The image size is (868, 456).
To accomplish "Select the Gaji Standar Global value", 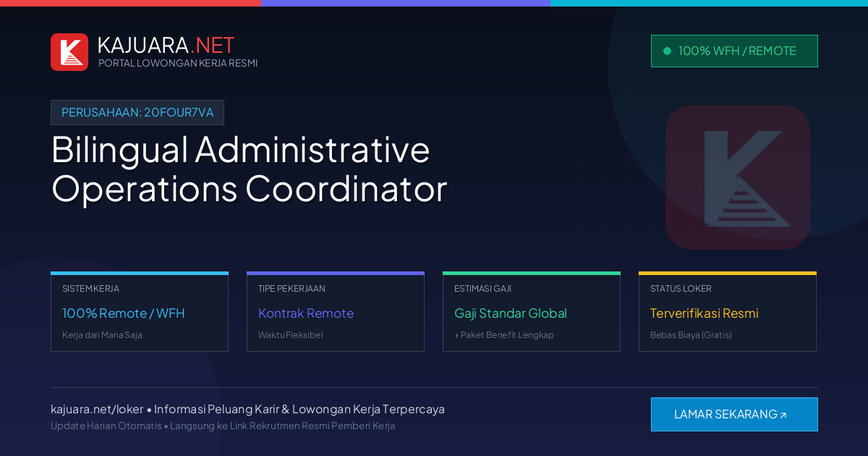I will pos(511,313).
